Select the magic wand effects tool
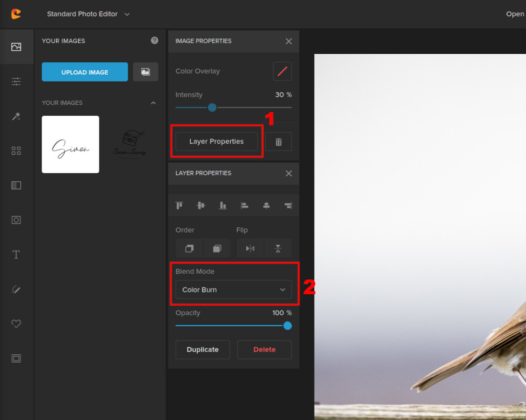 16,116
